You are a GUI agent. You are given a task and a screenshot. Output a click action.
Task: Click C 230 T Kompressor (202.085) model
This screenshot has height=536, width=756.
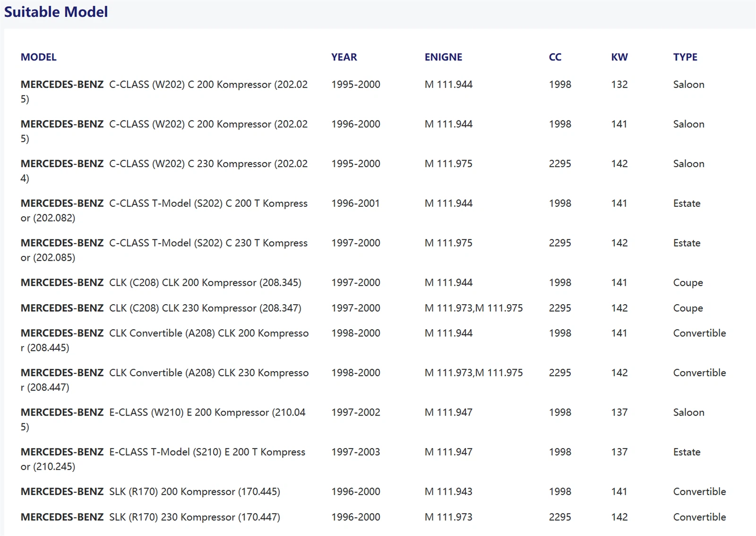(x=164, y=250)
